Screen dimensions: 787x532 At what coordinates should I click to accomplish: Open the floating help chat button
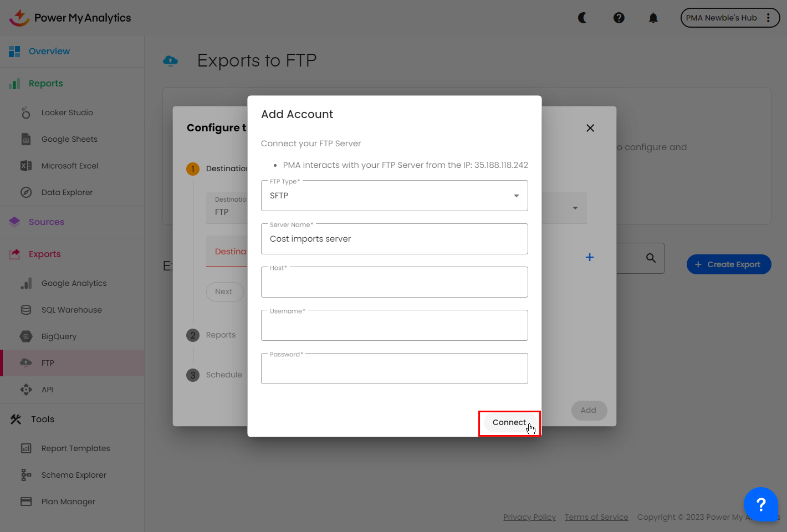click(761, 504)
